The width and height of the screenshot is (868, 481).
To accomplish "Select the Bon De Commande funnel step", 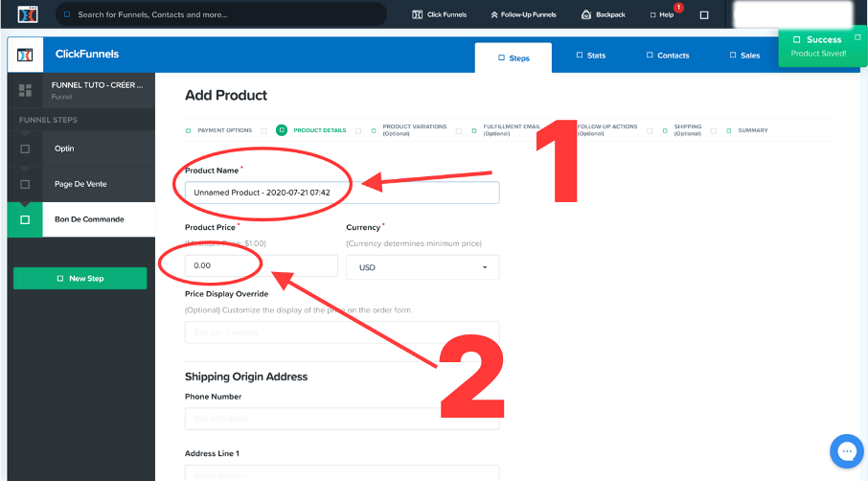I will point(80,219).
